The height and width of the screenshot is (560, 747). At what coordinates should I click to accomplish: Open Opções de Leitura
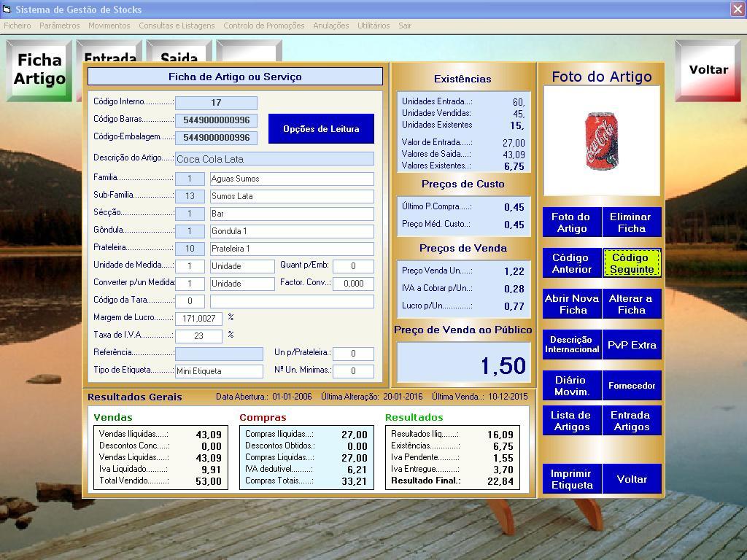pos(321,129)
